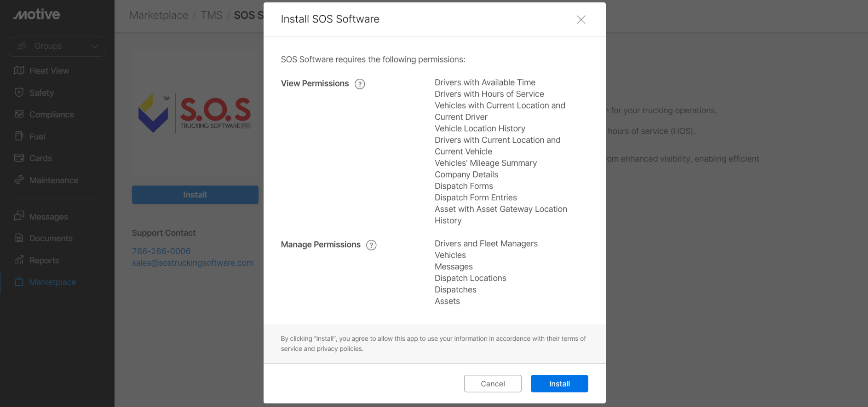Click 'Dispatches' manage permission text

coord(455,290)
